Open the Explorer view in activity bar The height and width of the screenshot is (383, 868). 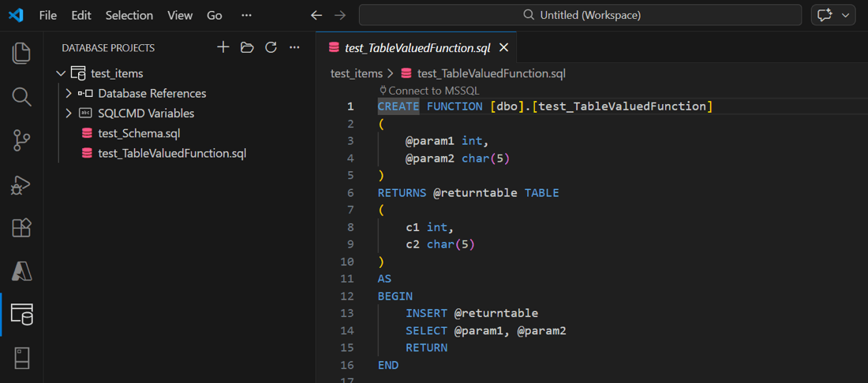pyautogui.click(x=21, y=53)
